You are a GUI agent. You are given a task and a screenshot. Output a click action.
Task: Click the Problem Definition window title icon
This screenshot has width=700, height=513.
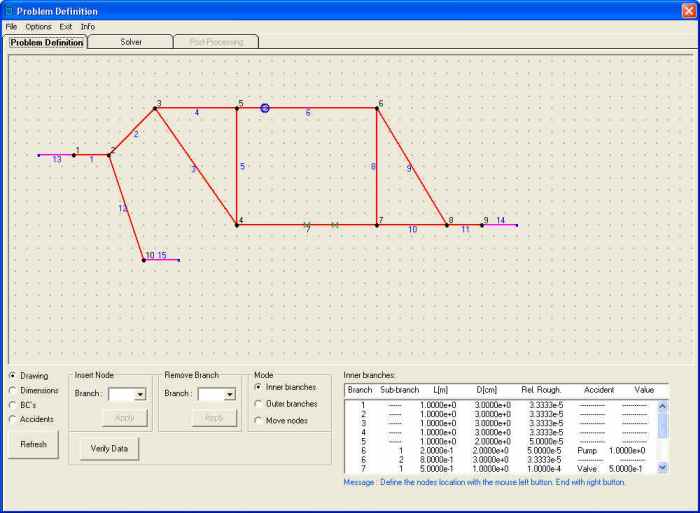pos(9,10)
